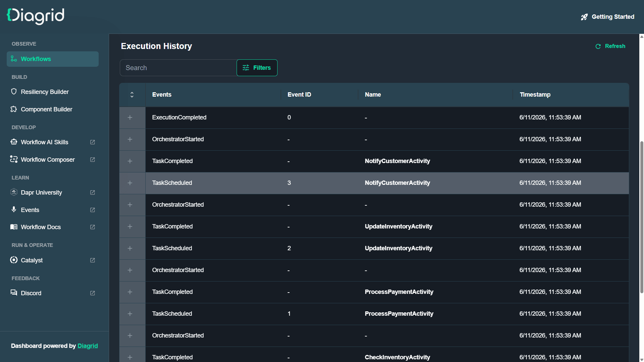Click timestamp of ExecutionCompleted row
Image resolution: width=644 pixels, height=362 pixels.
pyautogui.click(x=550, y=117)
